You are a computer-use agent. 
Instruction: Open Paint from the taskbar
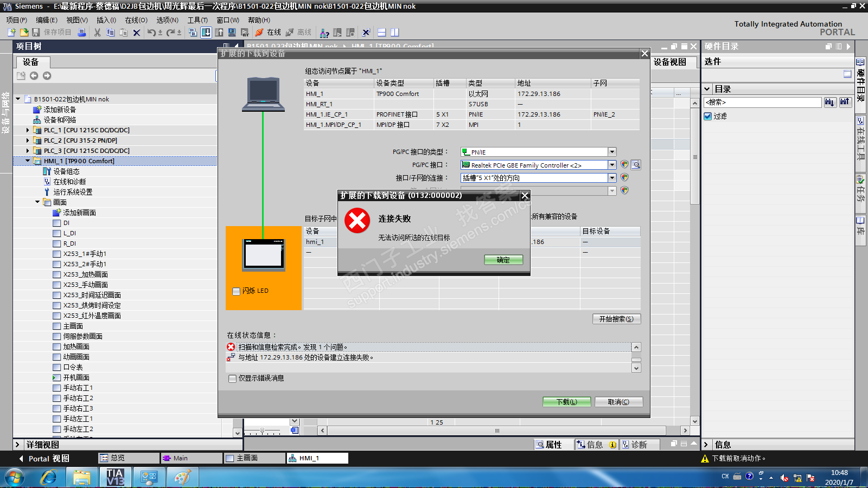click(x=182, y=477)
